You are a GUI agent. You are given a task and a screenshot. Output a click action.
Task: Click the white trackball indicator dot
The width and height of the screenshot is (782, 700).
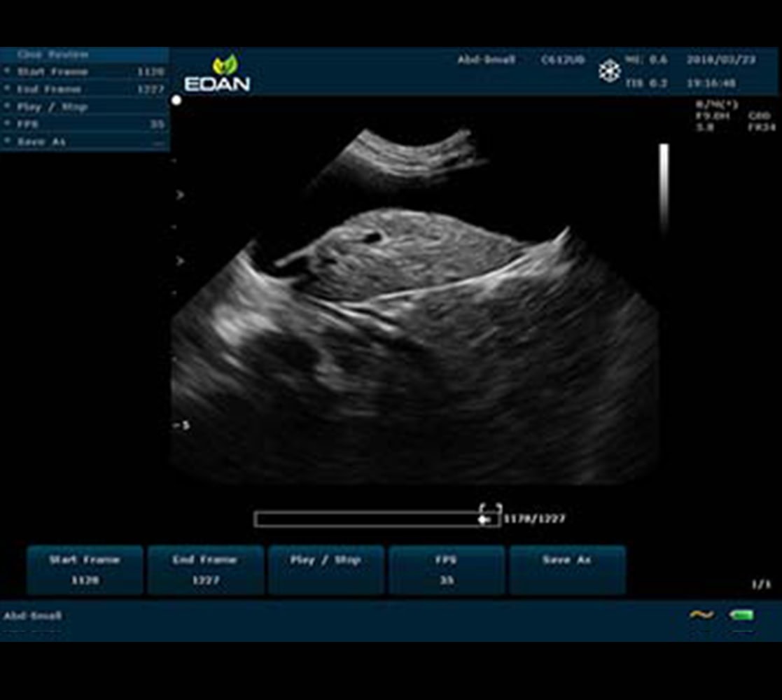point(176,100)
